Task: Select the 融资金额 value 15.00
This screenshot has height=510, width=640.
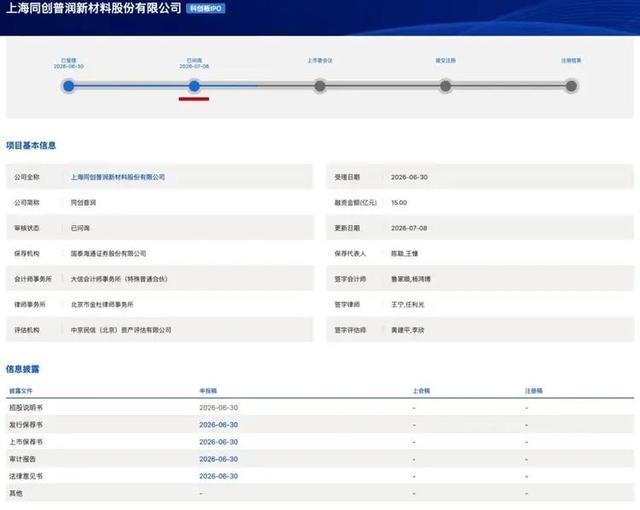Action: pos(399,203)
